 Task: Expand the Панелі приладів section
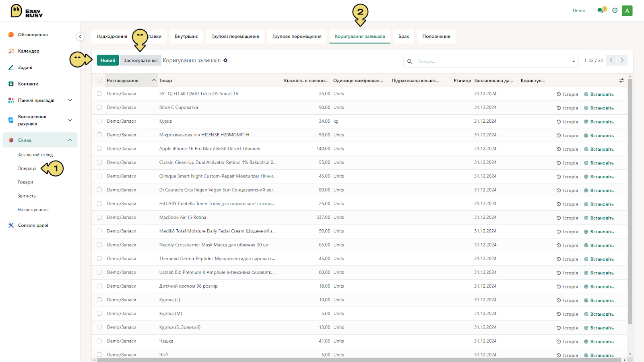70,100
